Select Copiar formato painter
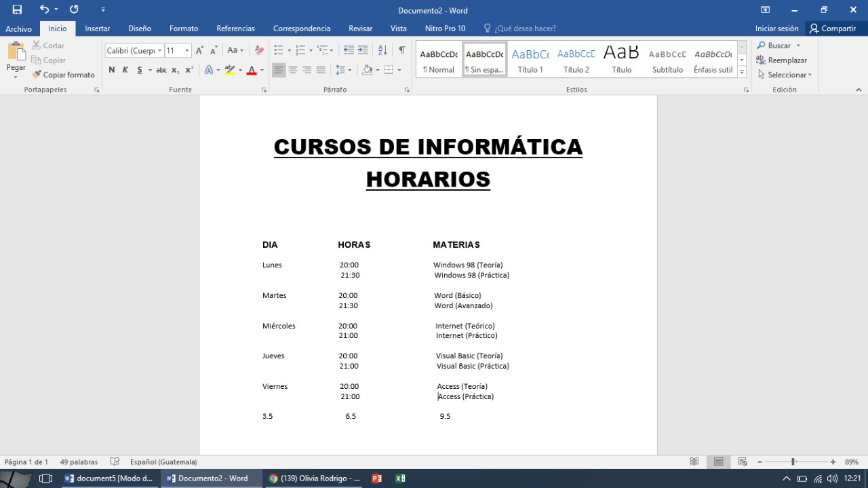Screen dimensions: 868x488 [63, 75]
